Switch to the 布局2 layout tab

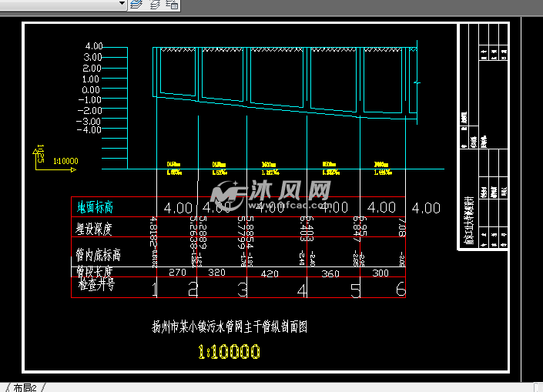pos(25,387)
